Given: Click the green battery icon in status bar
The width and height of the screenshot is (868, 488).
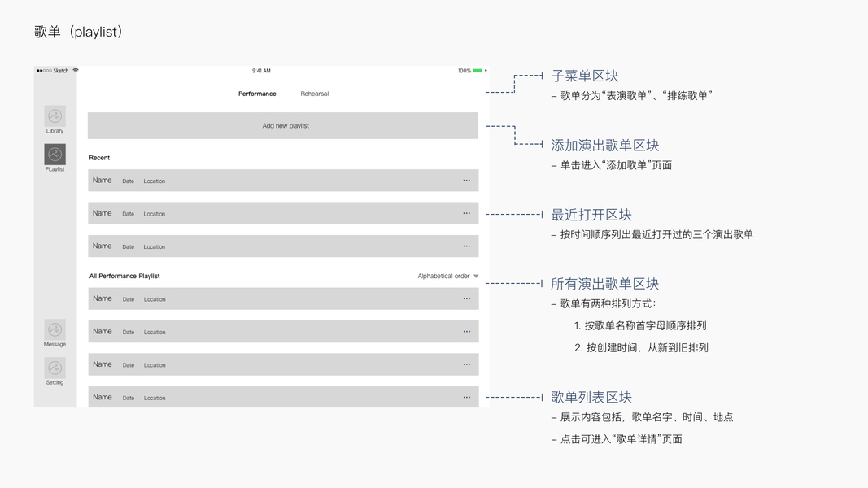Looking at the screenshot, I should (478, 71).
